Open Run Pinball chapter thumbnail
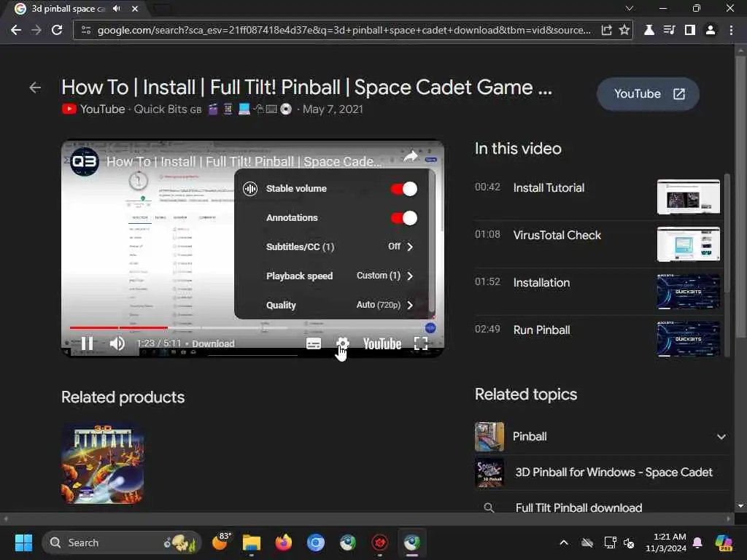 pyautogui.click(x=689, y=339)
